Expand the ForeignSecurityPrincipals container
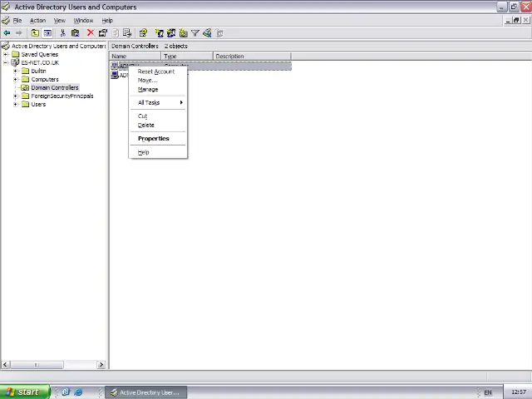The image size is (532, 399). point(15,96)
